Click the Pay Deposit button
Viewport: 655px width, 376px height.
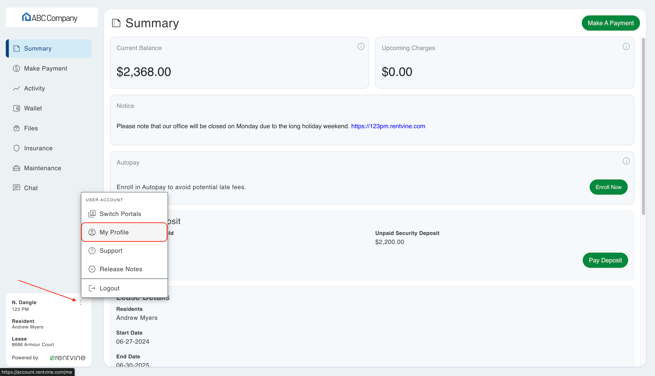coord(605,260)
